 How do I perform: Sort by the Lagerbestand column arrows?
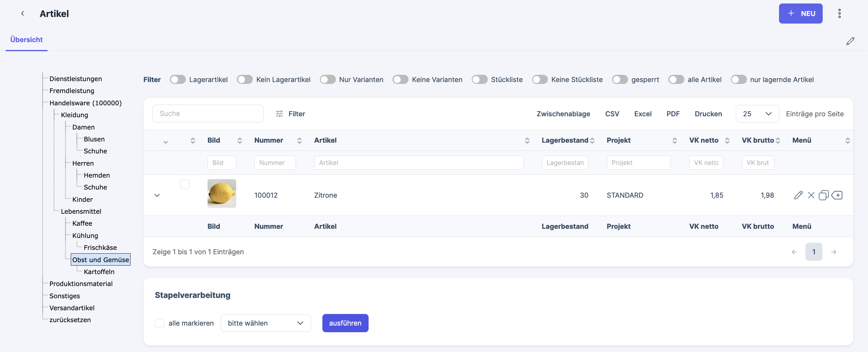coord(592,140)
